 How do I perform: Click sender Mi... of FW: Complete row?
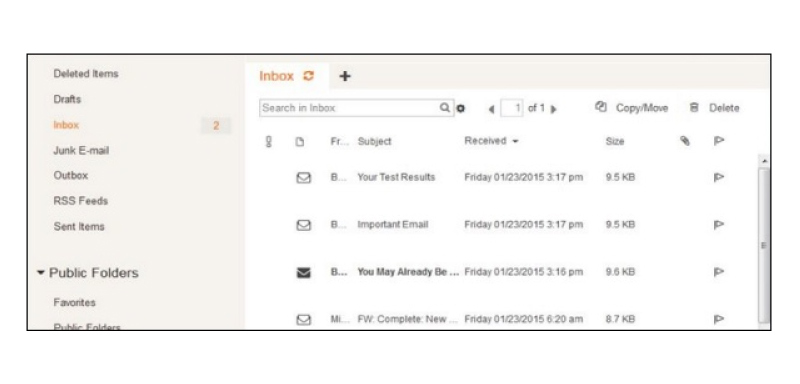pyautogui.click(x=339, y=320)
